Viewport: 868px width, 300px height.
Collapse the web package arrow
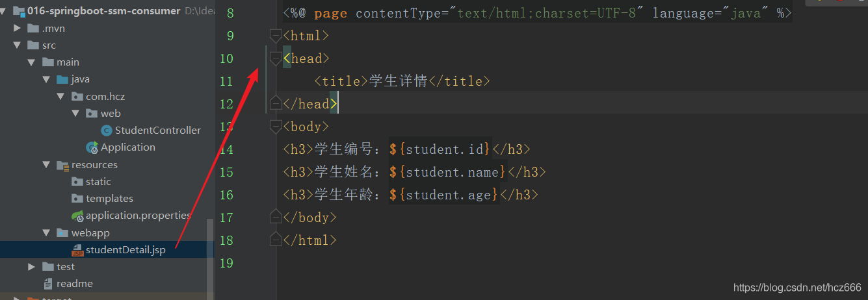(x=75, y=113)
